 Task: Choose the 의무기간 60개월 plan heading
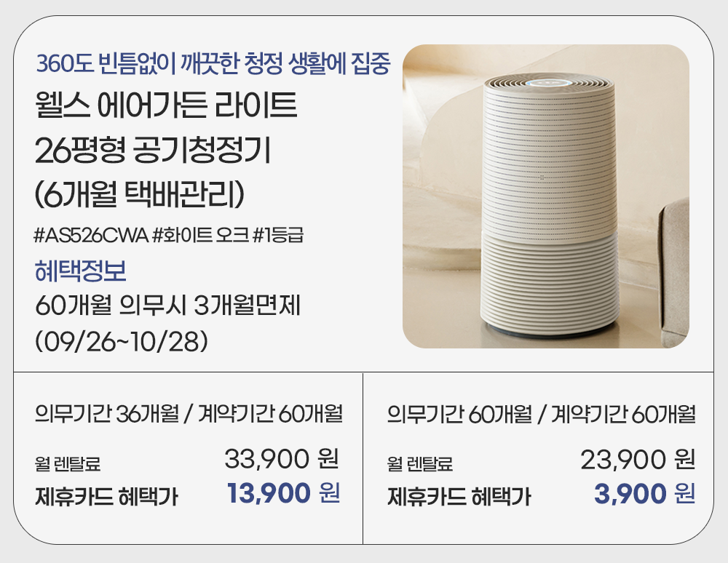[541, 415]
